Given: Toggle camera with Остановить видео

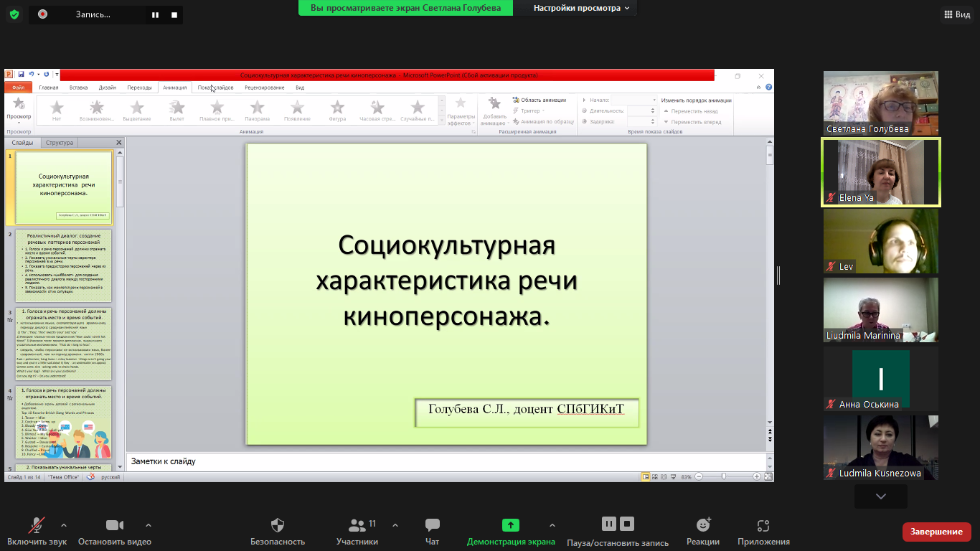Looking at the screenshot, I should click(x=115, y=532).
